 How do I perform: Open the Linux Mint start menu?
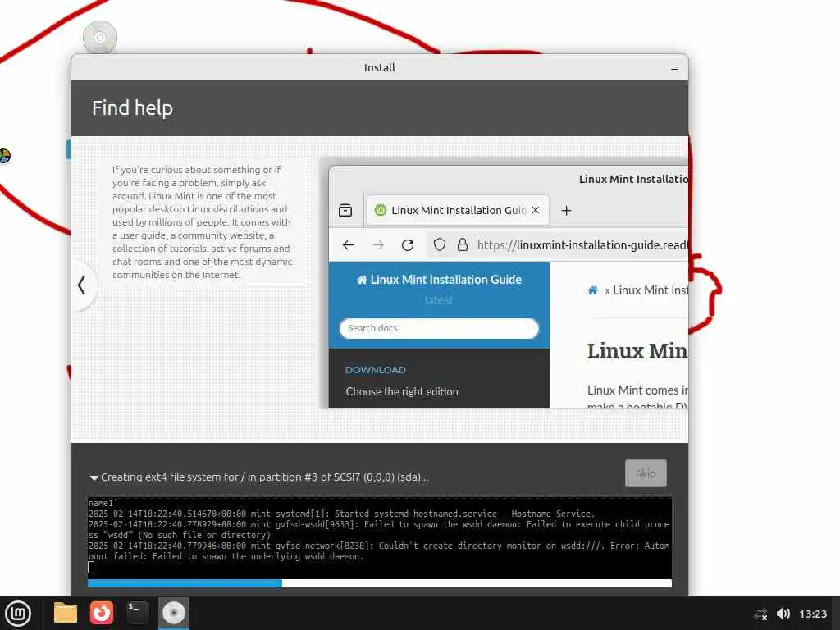pos(18,614)
